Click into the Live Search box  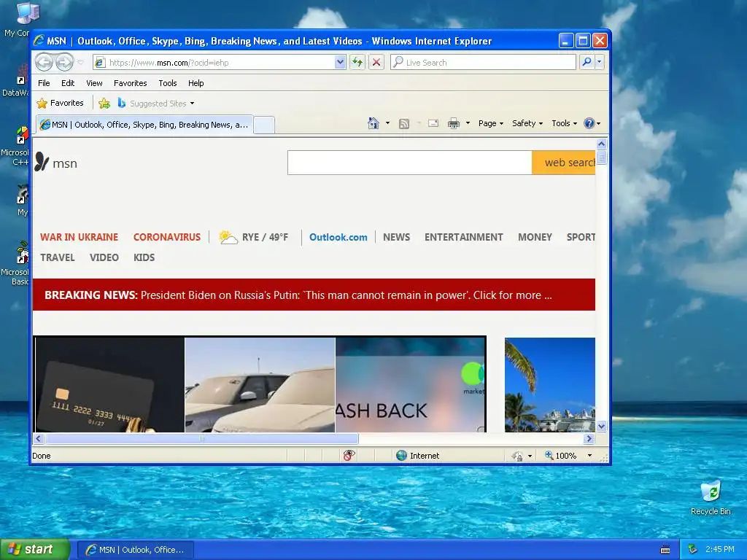pyautogui.click(x=483, y=63)
